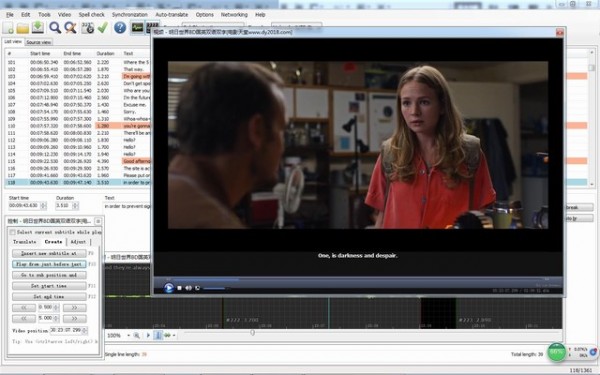Click the Save subtitle download-arrow icon
This screenshot has height=375, width=600.
(x=38, y=28)
